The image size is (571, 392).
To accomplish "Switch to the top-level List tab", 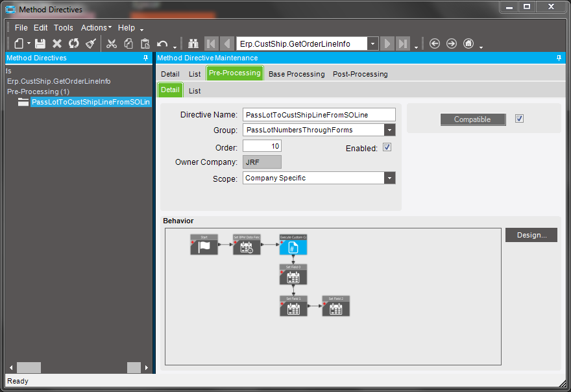I will tap(195, 74).
